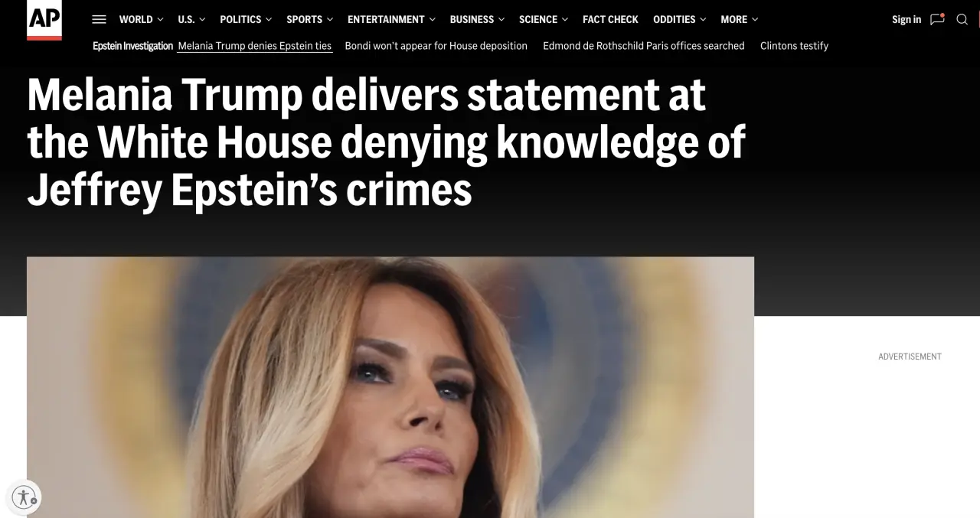Expand the Entertainment dropdown menu
This screenshot has height=518, width=980.
(x=391, y=19)
